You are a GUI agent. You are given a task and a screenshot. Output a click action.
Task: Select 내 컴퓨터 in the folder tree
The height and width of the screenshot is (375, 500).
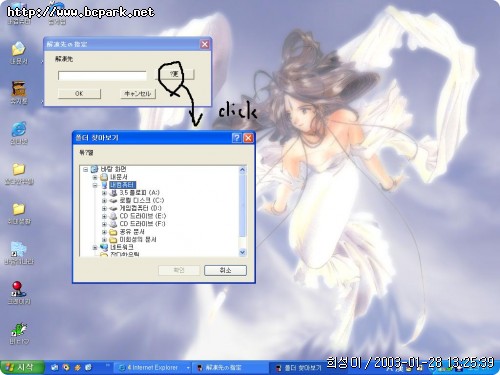pyautogui.click(x=122, y=185)
